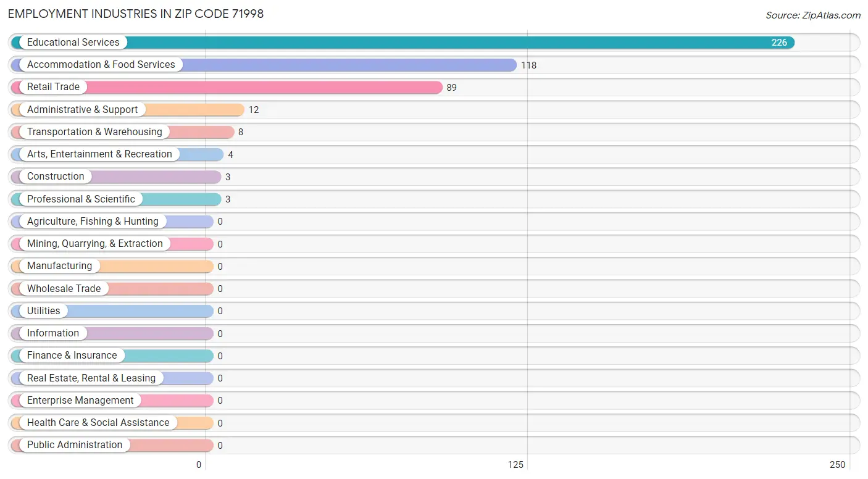This screenshot has width=868, height=479.
Task: Click the 250 axis tick label
Action: (x=837, y=465)
